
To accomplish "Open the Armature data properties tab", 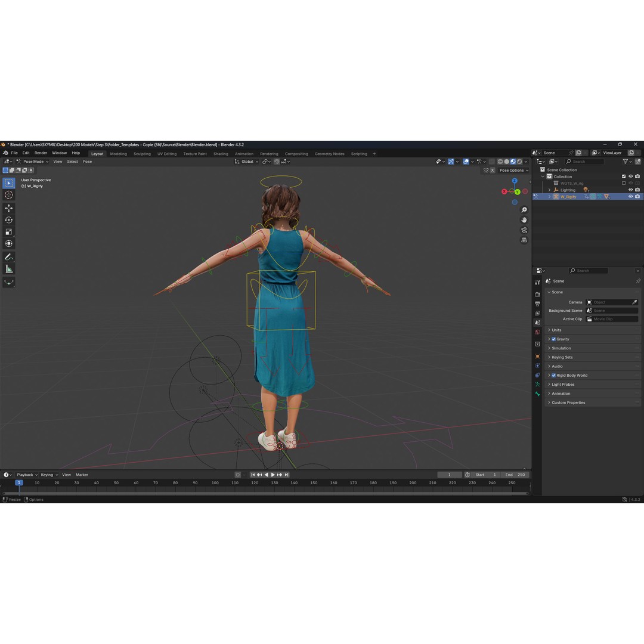I will 537,385.
